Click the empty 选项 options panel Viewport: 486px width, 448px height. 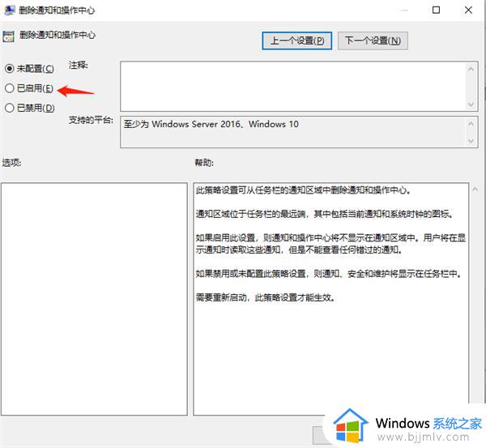(x=94, y=299)
